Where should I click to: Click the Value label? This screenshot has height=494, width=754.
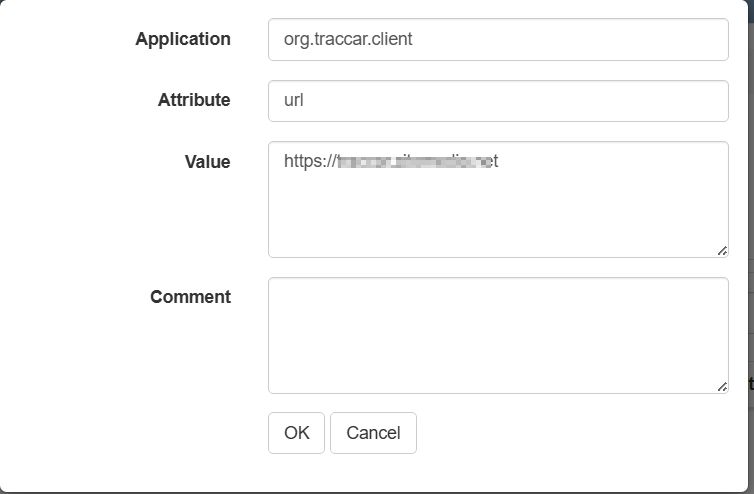207,162
